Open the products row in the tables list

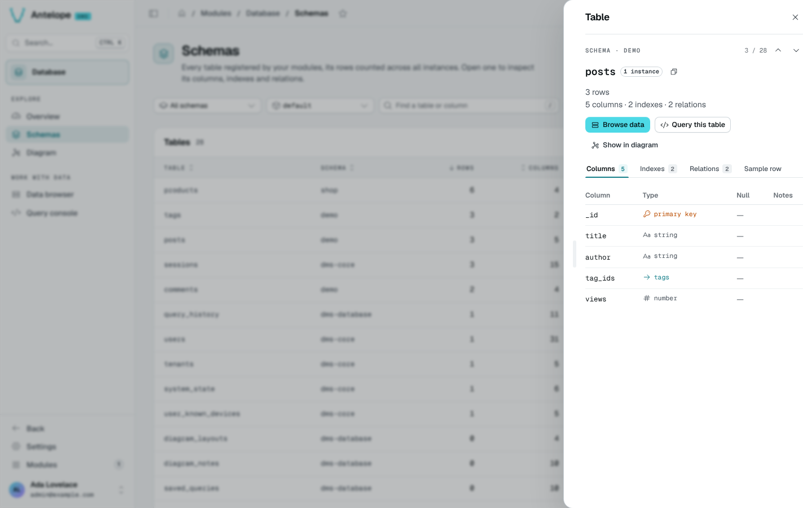(359, 190)
